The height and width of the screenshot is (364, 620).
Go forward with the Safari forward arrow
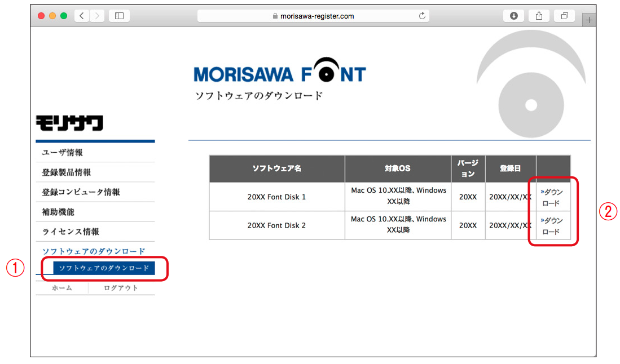[x=97, y=16]
